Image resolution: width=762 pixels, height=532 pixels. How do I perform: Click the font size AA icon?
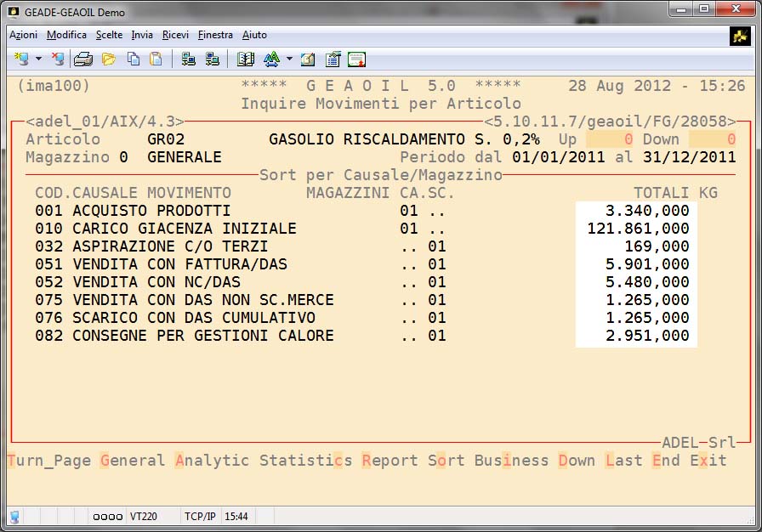[x=271, y=59]
